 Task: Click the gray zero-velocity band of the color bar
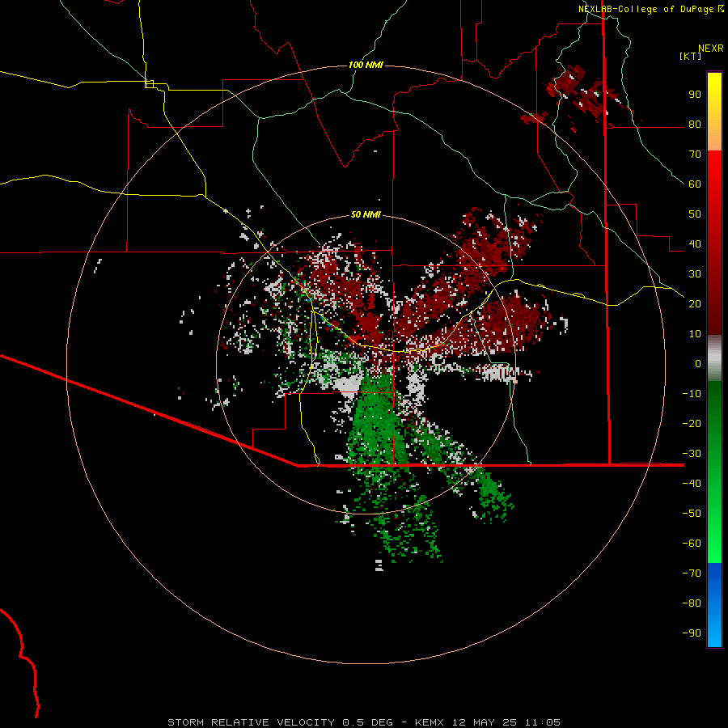(714, 358)
